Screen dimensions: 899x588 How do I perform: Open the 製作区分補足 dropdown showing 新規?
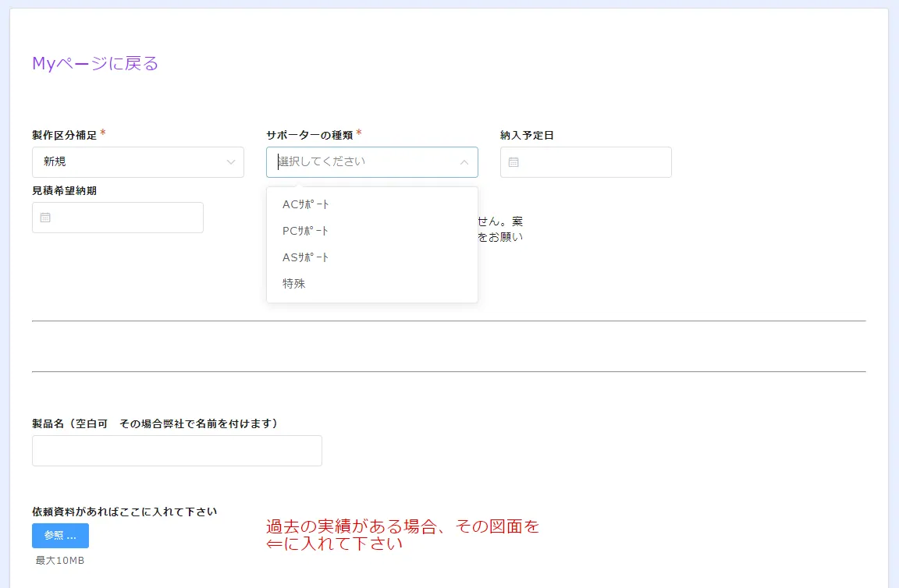point(129,162)
